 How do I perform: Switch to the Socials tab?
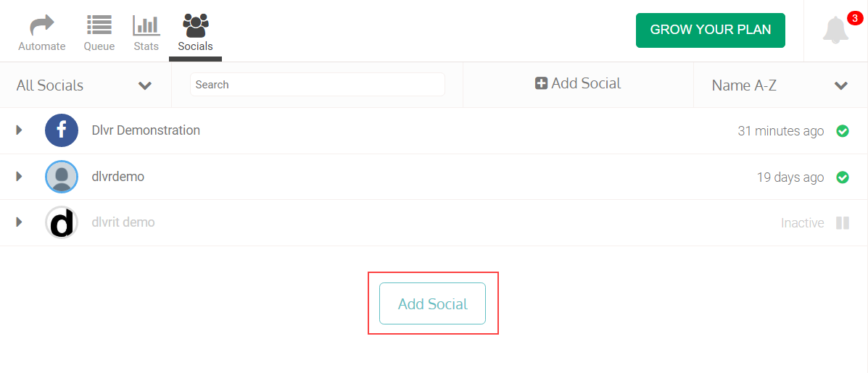coord(195,33)
